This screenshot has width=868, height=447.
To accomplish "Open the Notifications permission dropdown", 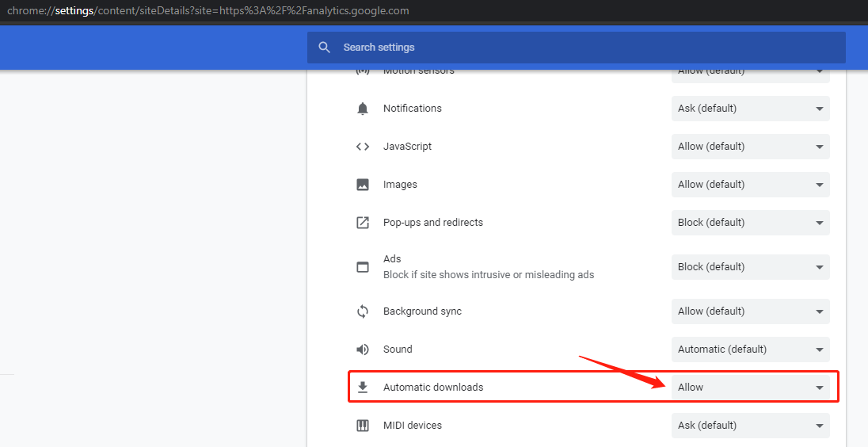I will (x=751, y=109).
